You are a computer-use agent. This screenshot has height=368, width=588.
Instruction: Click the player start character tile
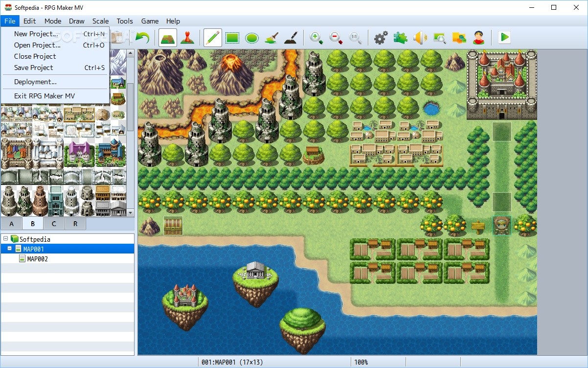point(502,226)
